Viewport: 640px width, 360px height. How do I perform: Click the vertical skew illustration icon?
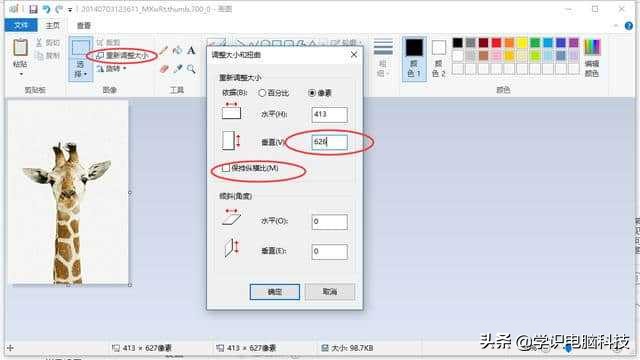(231, 247)
